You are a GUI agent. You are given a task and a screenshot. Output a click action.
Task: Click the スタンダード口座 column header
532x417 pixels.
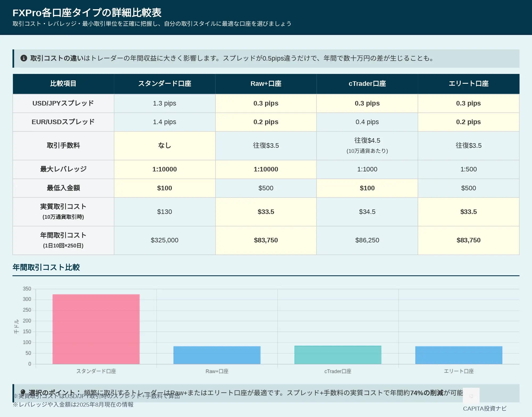click(x=165, y=84)
